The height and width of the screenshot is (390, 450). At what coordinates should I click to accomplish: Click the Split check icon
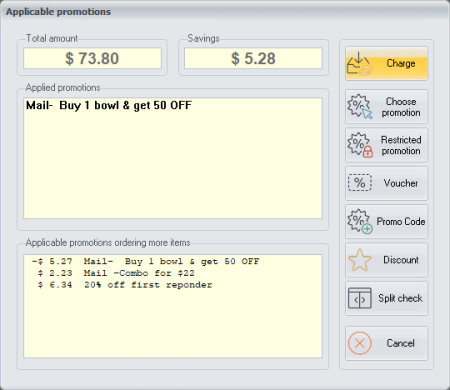click(360, 298)
